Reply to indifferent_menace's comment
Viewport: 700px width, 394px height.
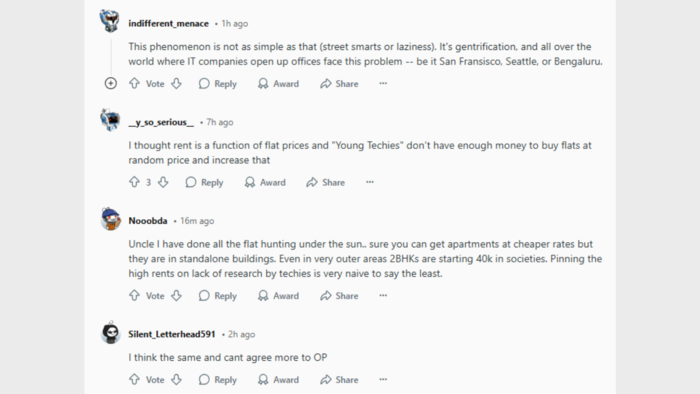pyautogui.click(x=218, y=83)
